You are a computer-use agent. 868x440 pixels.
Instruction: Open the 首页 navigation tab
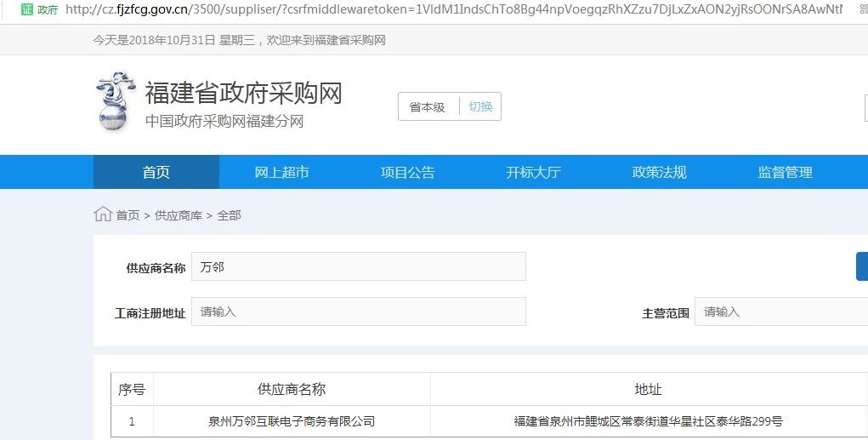pos(156,173)
